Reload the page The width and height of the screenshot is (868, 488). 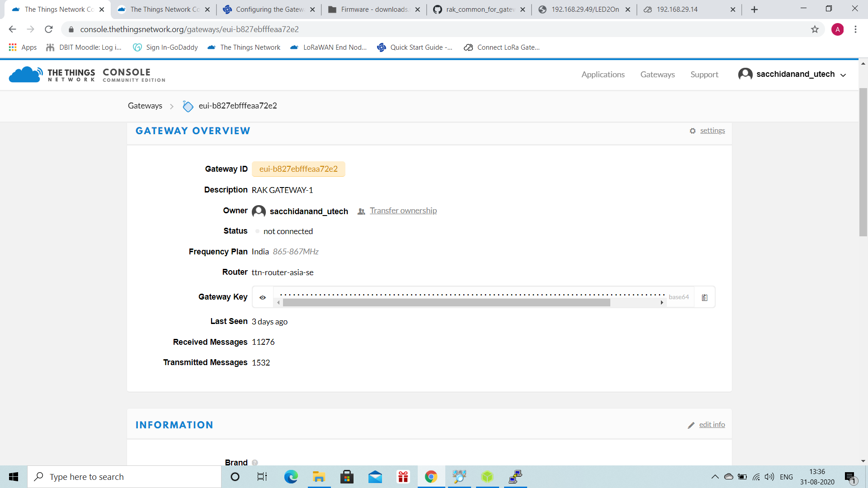pyautogui.click(x=49, y=29)
